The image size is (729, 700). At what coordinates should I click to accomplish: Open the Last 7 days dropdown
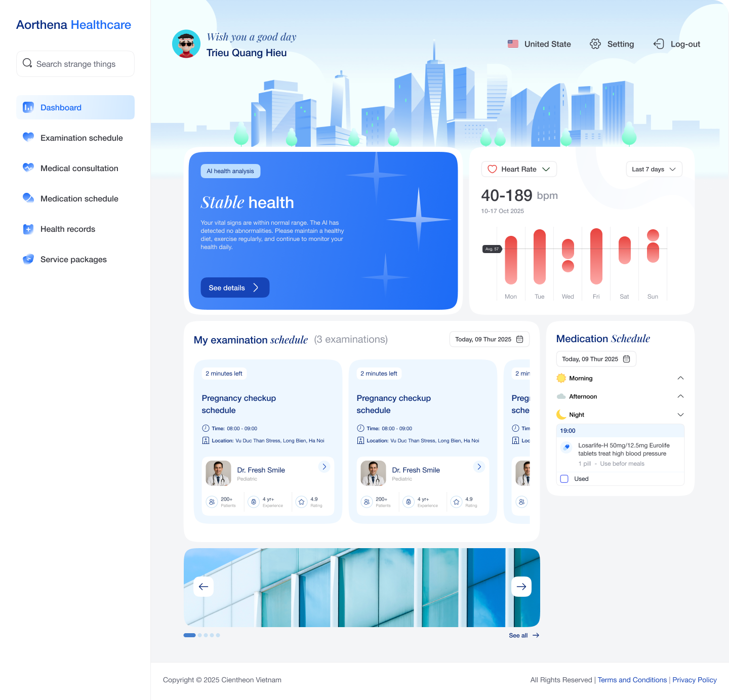654,169
